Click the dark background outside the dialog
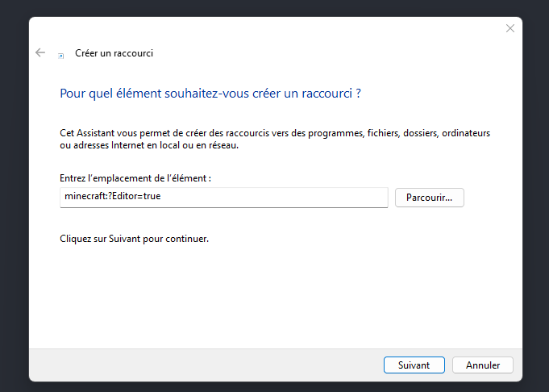549x392 pixels. (x=12, y=202)
